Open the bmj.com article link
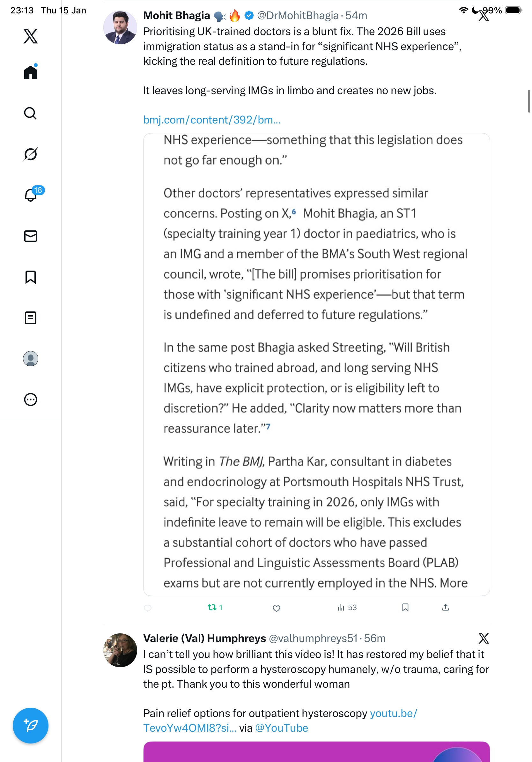The width and height of the screenshot is (532, 762). point(211,120)
